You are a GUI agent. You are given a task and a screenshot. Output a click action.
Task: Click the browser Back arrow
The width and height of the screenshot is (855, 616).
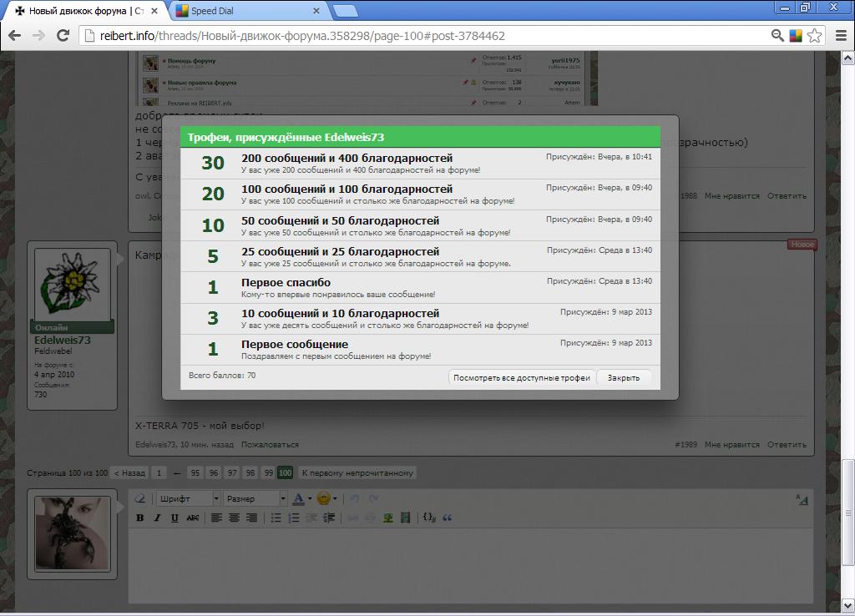(x=15, y=35)
